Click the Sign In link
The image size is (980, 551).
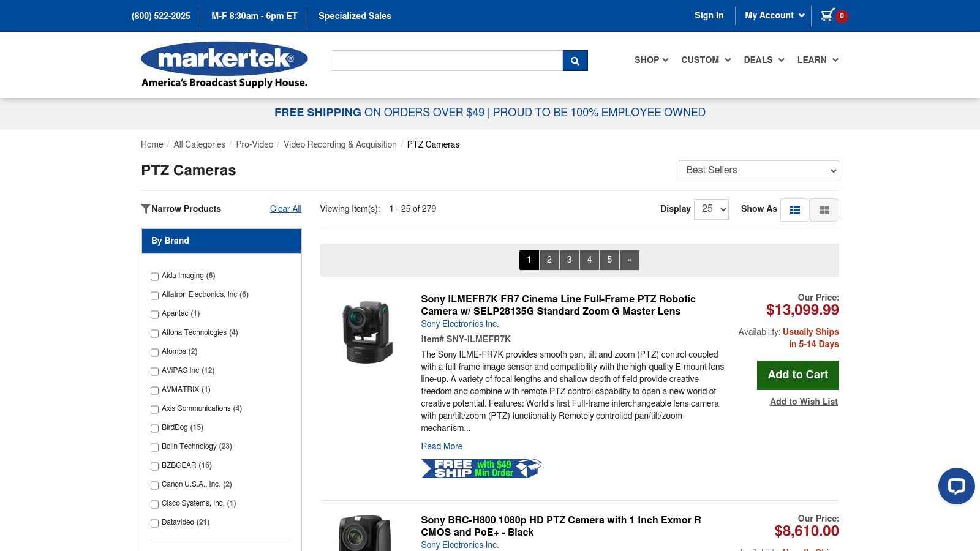709,15
